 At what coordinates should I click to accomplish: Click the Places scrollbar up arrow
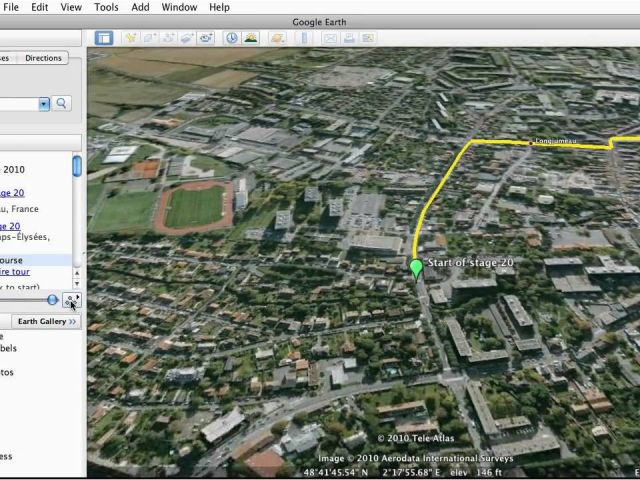click(x=77, y=273)
